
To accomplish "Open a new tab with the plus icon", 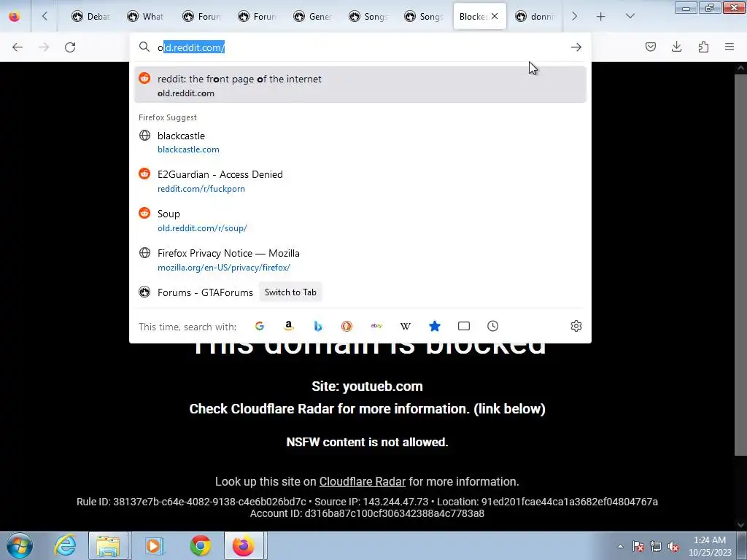I will [601, 17].
